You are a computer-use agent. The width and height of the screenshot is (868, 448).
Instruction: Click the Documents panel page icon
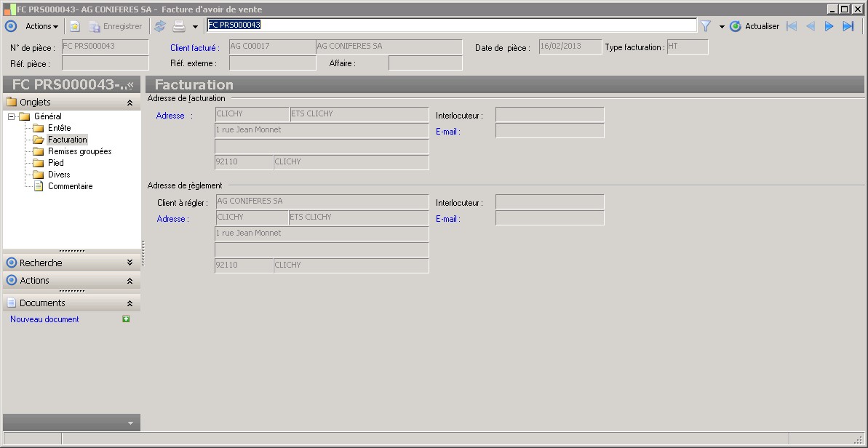[11, 303]
